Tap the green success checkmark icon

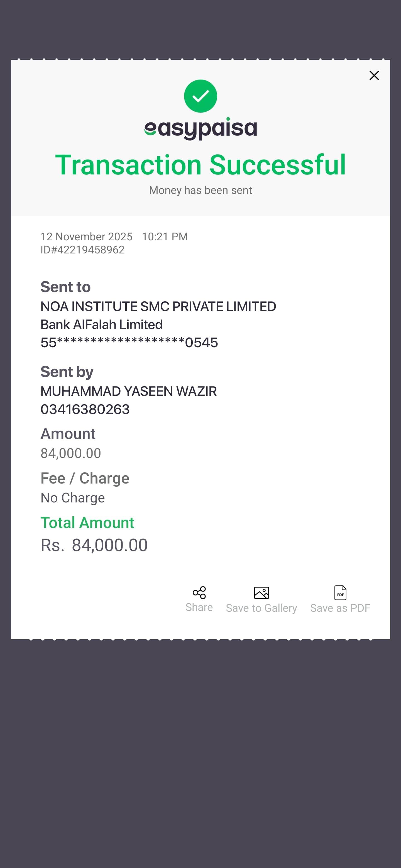pyautogui.click(x=200, y=96)
